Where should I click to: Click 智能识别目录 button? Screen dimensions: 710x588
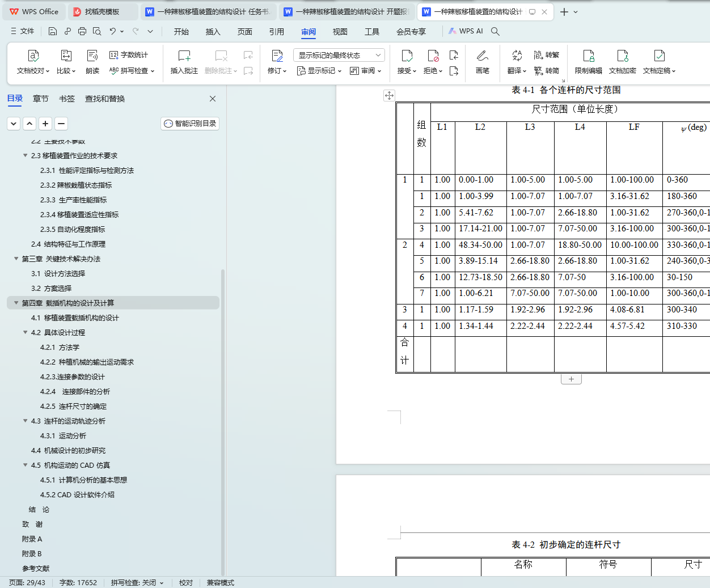click(x=190, y=124)
